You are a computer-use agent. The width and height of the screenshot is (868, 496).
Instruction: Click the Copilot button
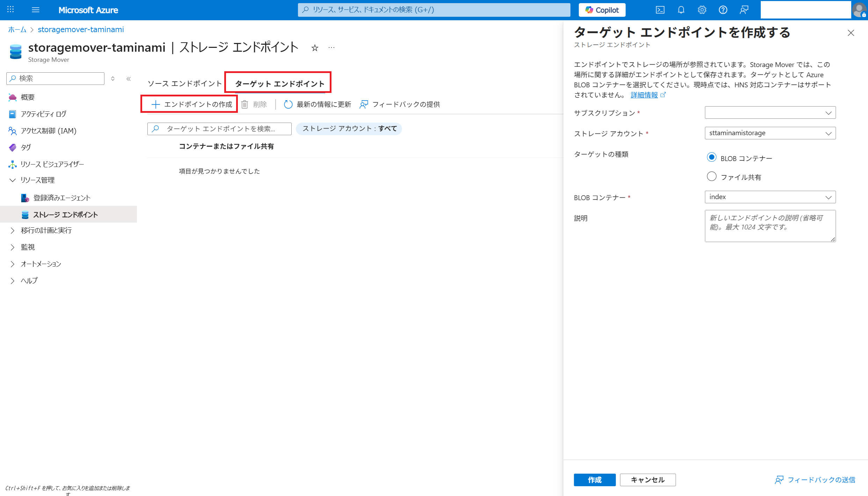click(602, 10)
